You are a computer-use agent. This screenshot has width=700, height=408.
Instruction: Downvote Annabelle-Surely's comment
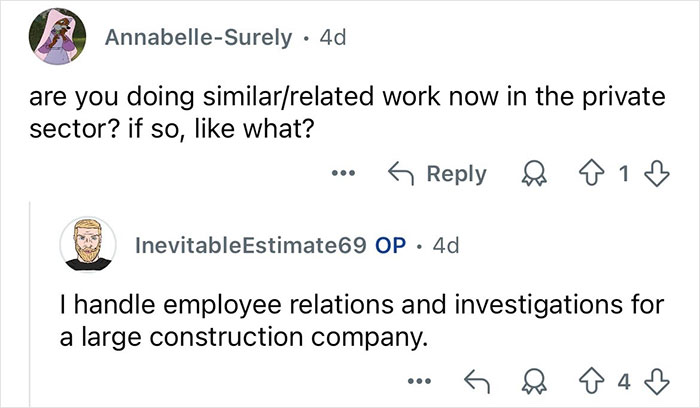[655, 173]
